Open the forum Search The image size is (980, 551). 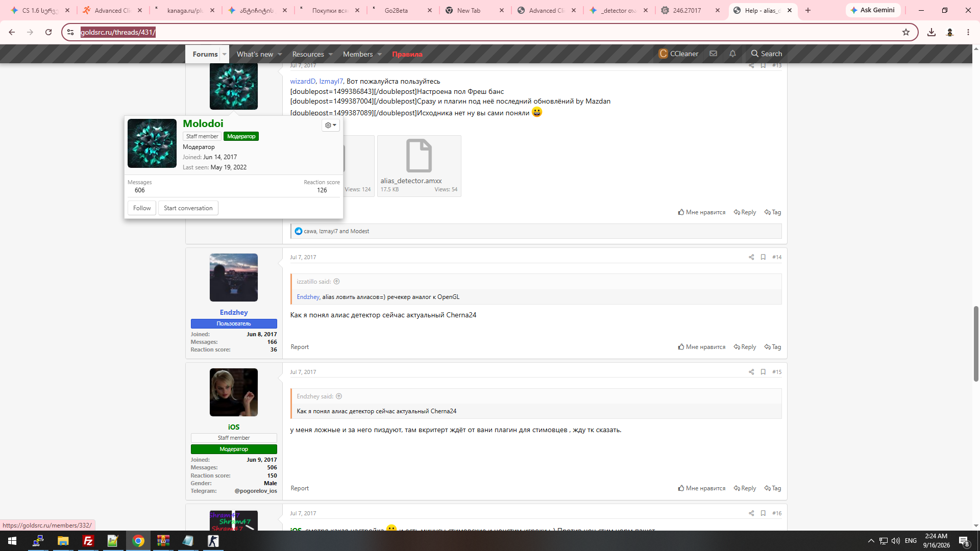(766, 54)
